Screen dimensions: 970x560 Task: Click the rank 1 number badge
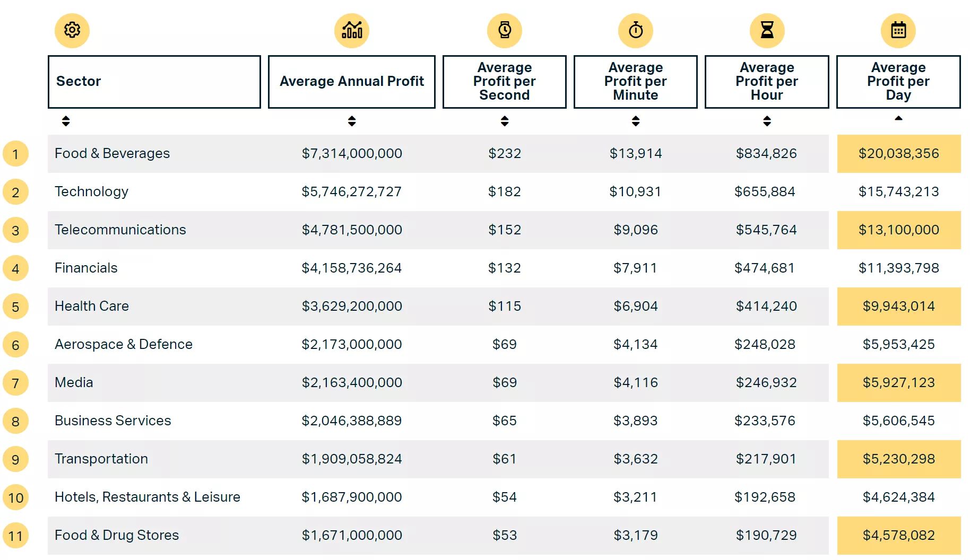tap(15, 154)
